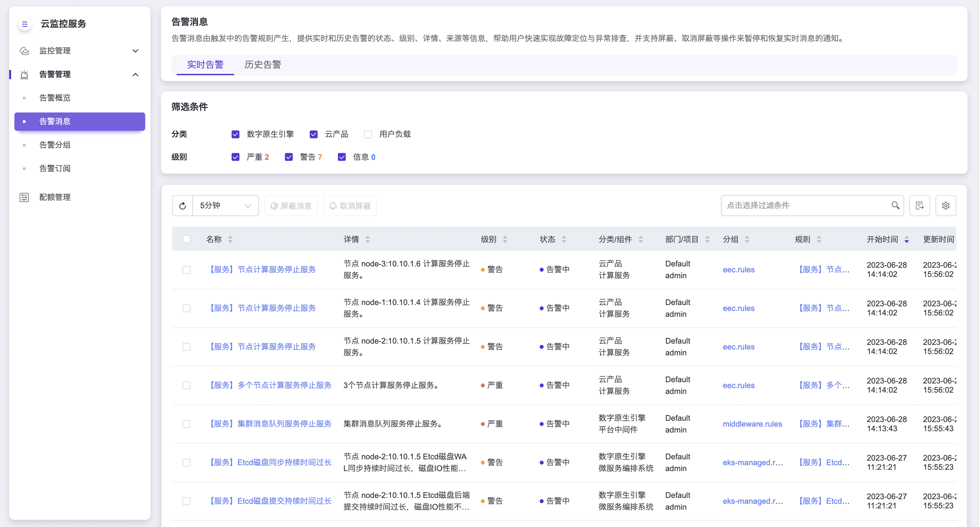Open 告警分组 in the sidebar
The image size is (980, 527).
[55, 145]
